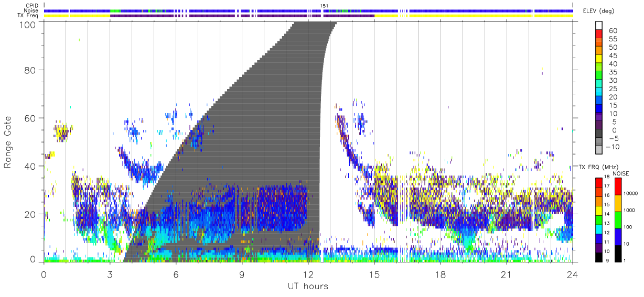Viewport: 644px width, 297px height.
Task: Click the UT hours axis title
Action: tap(308, 286)
